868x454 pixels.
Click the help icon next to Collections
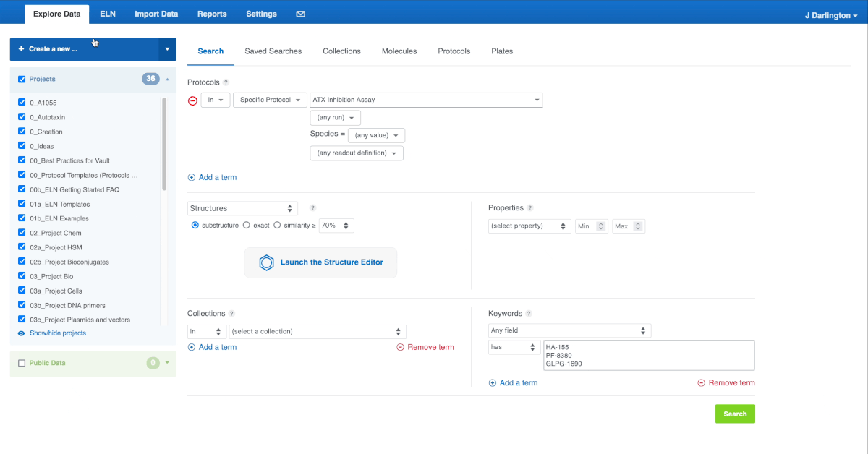(x=233, y=314)
